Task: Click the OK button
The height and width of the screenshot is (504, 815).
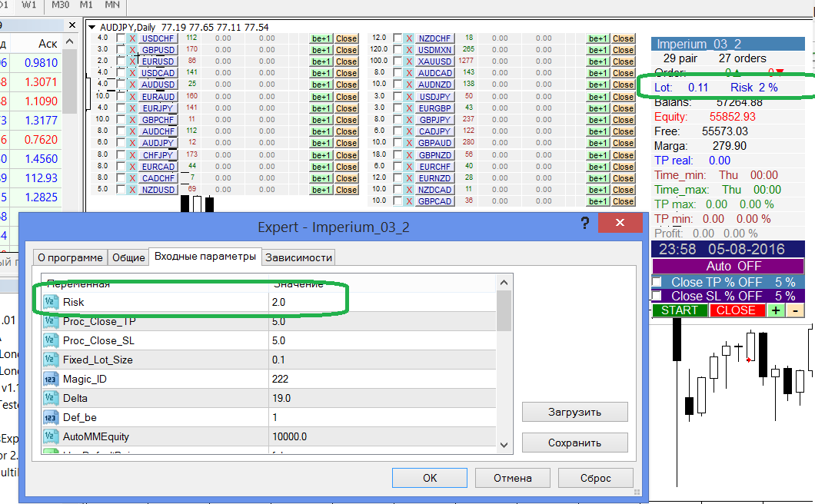Action: 429,478
